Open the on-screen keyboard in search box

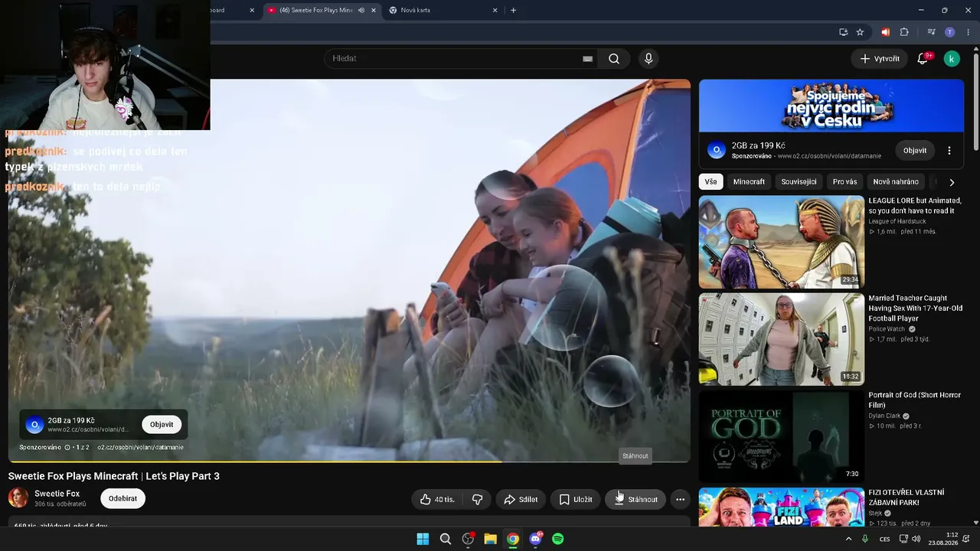click(x=587, y=59)
